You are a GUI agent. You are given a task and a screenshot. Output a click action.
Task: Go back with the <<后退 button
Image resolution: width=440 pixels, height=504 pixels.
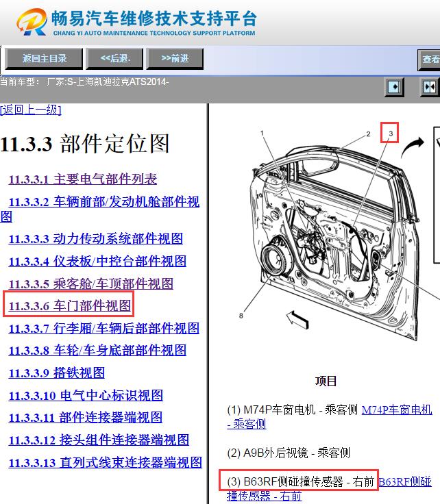(115, 58)
